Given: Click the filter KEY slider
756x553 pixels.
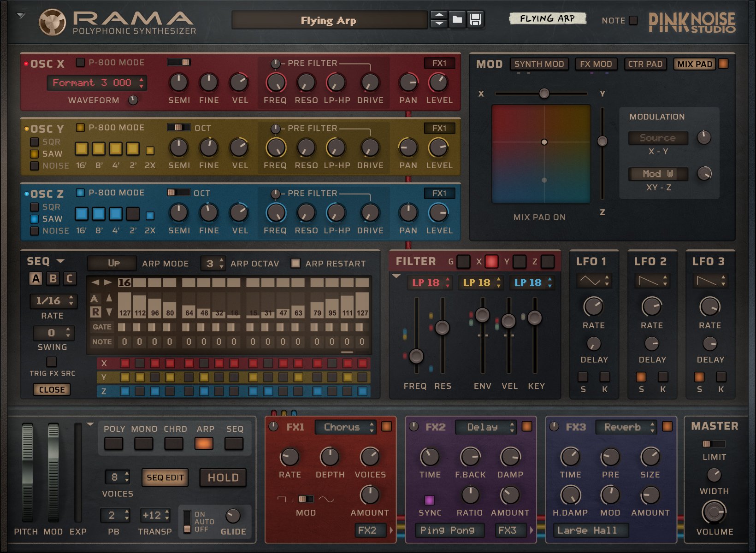Looking at the screenshot, I should pyautogui.click(x=535, y=318).
